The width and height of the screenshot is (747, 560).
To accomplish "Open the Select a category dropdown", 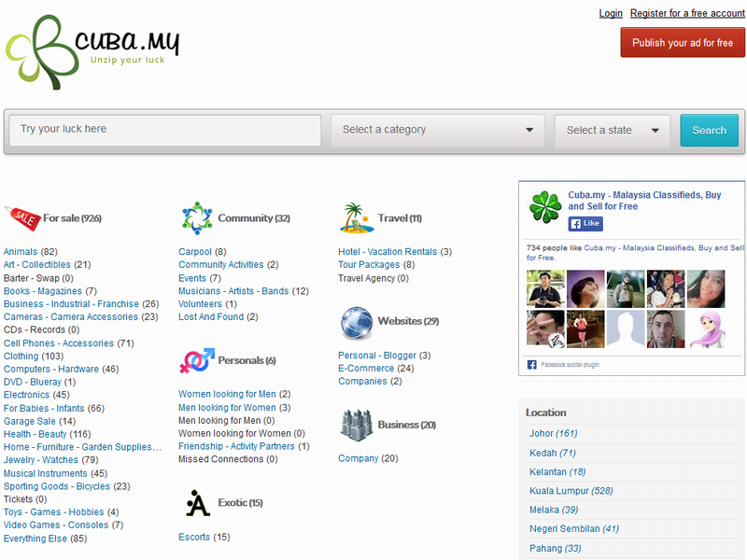I will tap(437, 130).
